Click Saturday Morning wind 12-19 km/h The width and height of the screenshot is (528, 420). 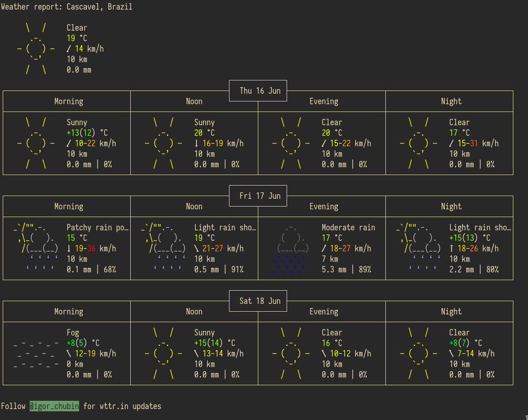tap(91, 354)
